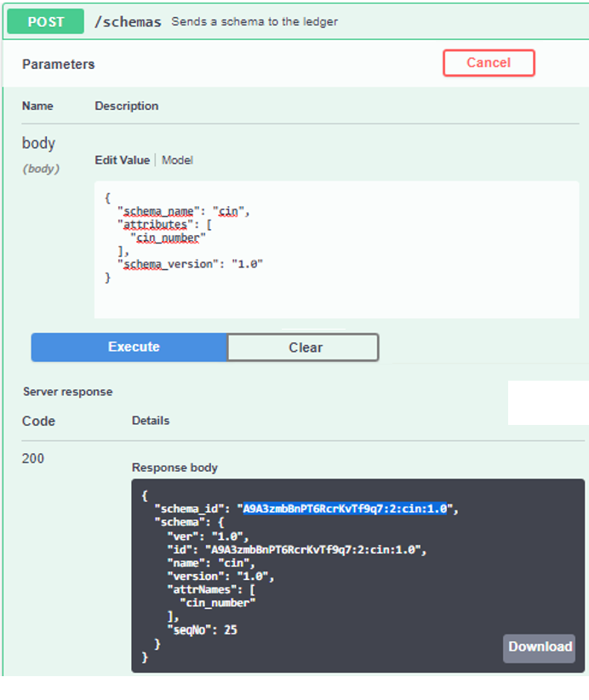This screenshot has height=700, width=589.
Task: Click the Description column header
Action: [126, 106]
